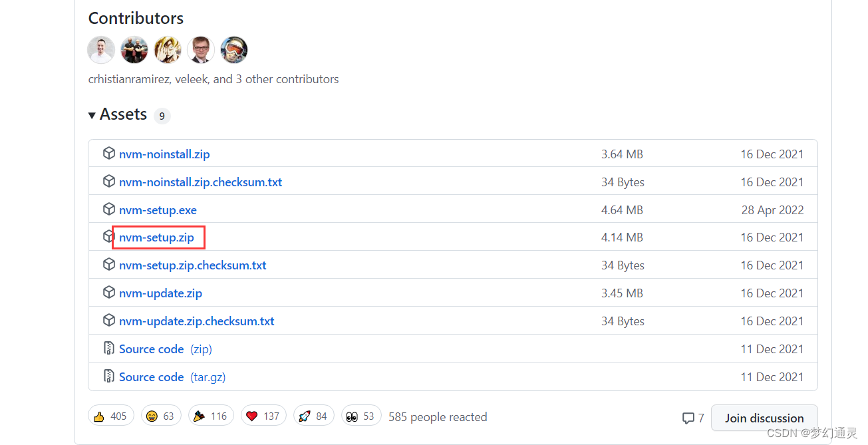This screenshot has height=445, width=868.
Task: Click the comment bubble icon showing 7
Action: (688, 418)
